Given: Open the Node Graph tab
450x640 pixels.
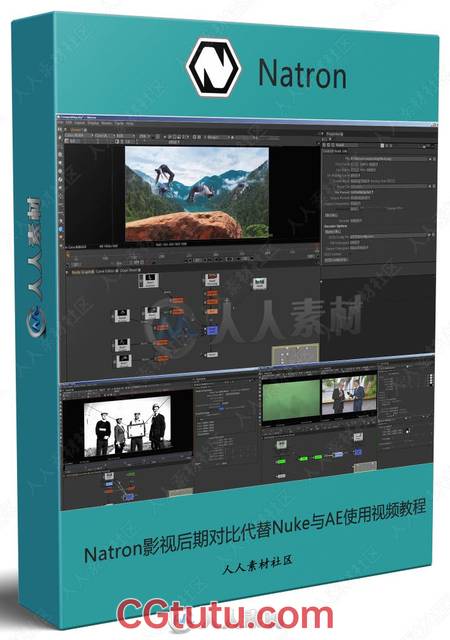Looking at the screenshot, I should (82, 271).
